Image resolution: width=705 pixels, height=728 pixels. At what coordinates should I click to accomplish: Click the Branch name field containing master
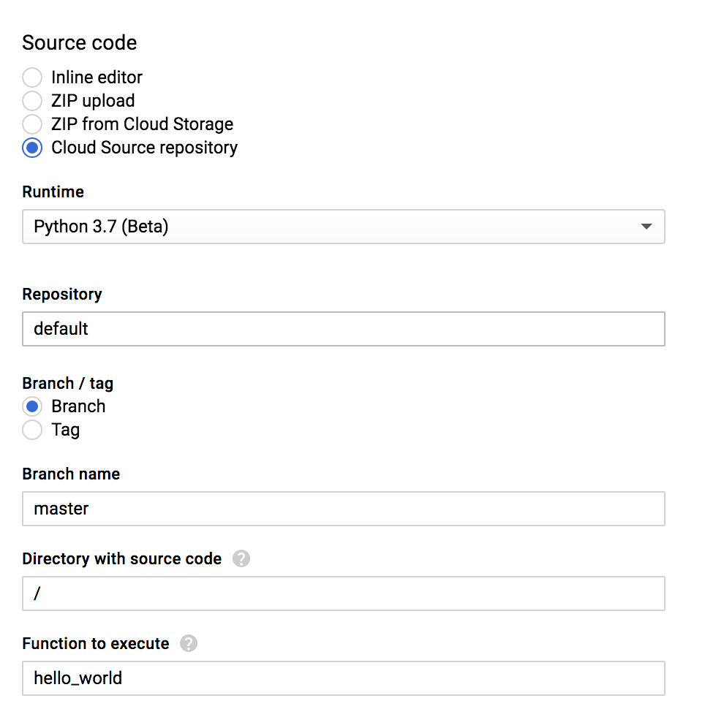344,509
